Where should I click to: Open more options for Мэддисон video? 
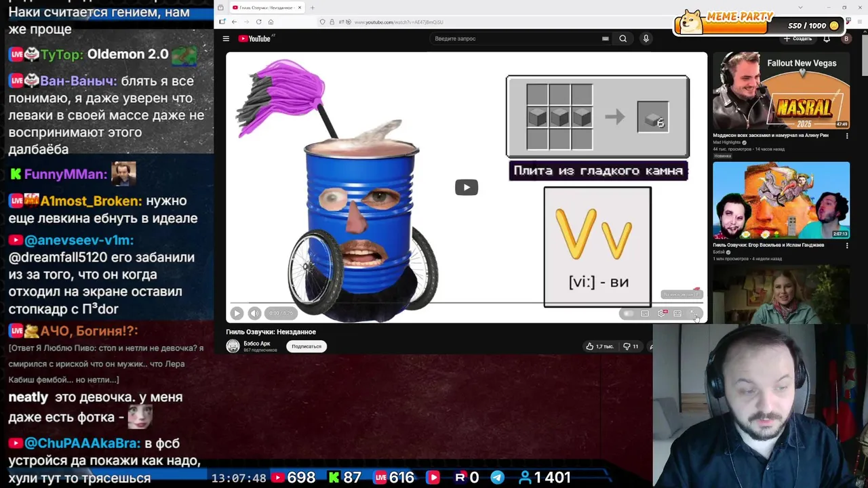click(846, 136)
